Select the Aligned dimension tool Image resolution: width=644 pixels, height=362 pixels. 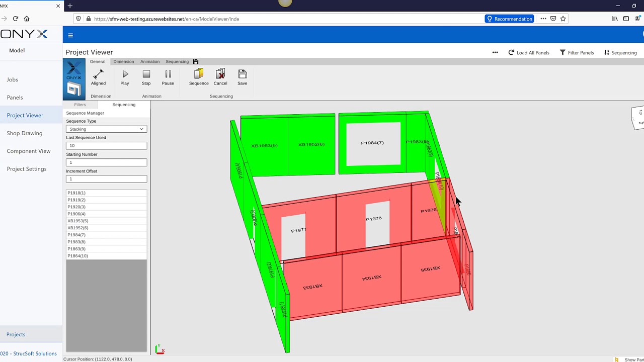98,77
